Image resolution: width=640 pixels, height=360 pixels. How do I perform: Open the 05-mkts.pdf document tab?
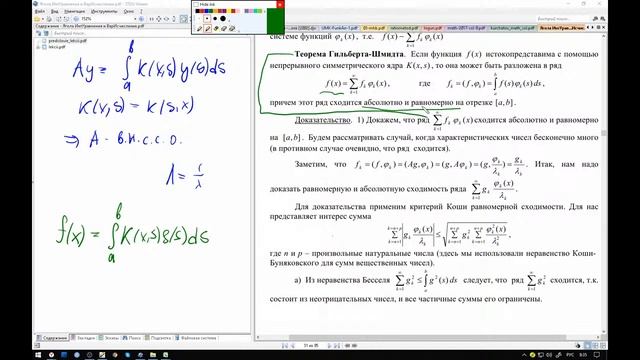pyautogui.click(x=373, y=28)
